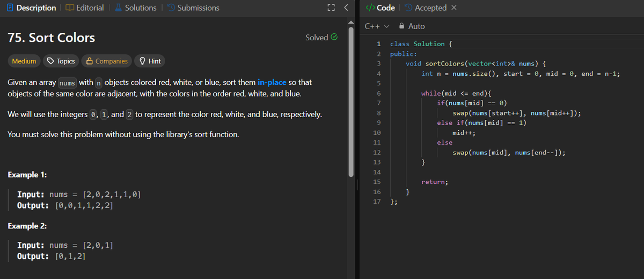
Task: Click the tag icon on Topics
Action: [x=50, y=61]
